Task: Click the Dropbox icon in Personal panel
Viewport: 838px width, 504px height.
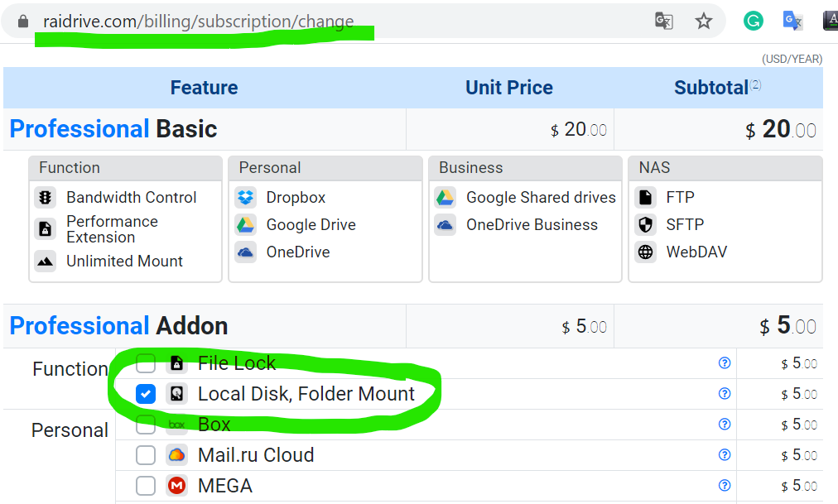Action: tap(245, 198)
